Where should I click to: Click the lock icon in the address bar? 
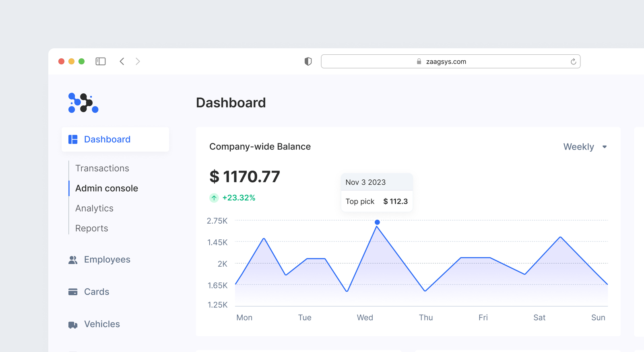click(419, 62)
